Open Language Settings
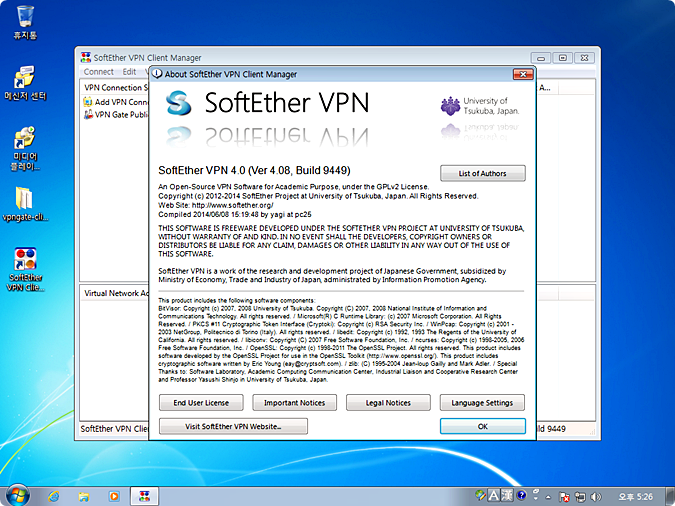This screenshot has height=506, width=675. coord(482,403)
